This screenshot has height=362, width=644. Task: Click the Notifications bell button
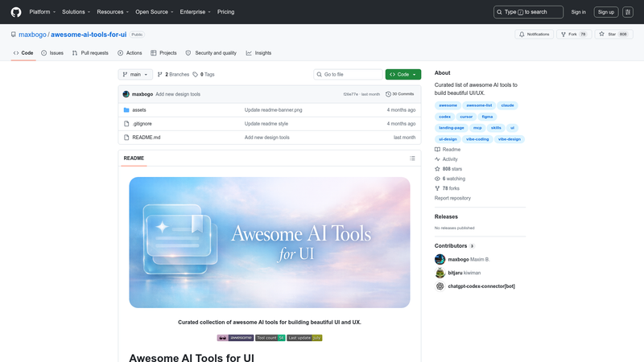[x=534, y=34]
